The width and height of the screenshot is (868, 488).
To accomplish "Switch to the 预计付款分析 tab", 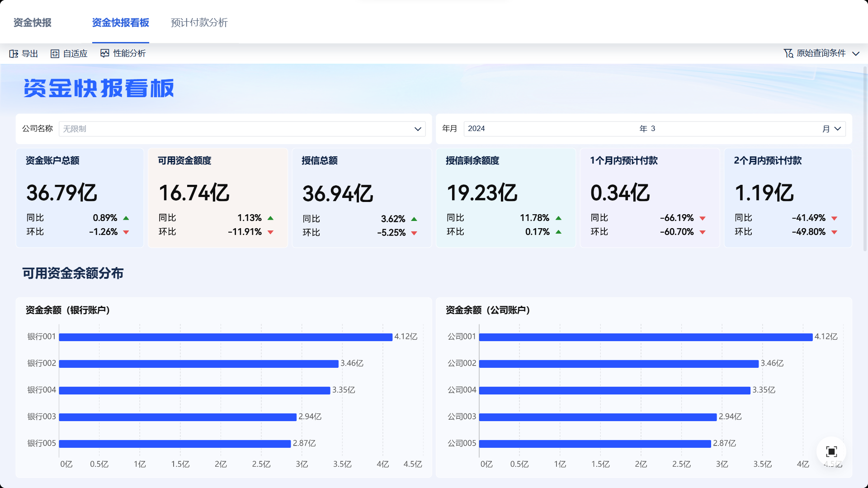I will 199,23.
